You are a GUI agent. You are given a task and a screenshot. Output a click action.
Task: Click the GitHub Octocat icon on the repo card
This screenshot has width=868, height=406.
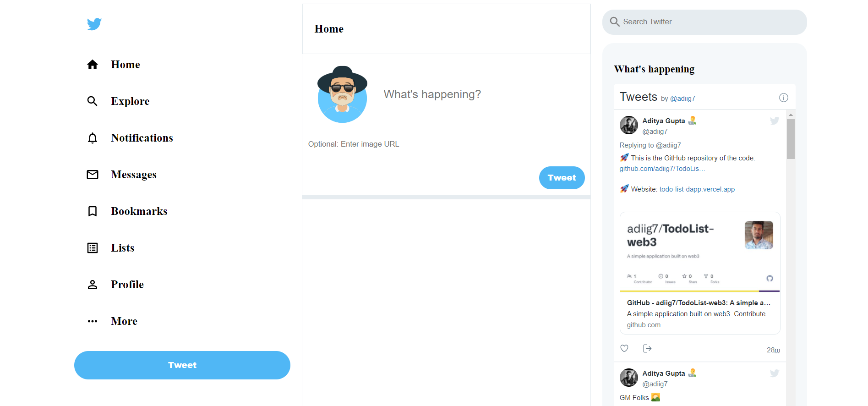(770, 278)
